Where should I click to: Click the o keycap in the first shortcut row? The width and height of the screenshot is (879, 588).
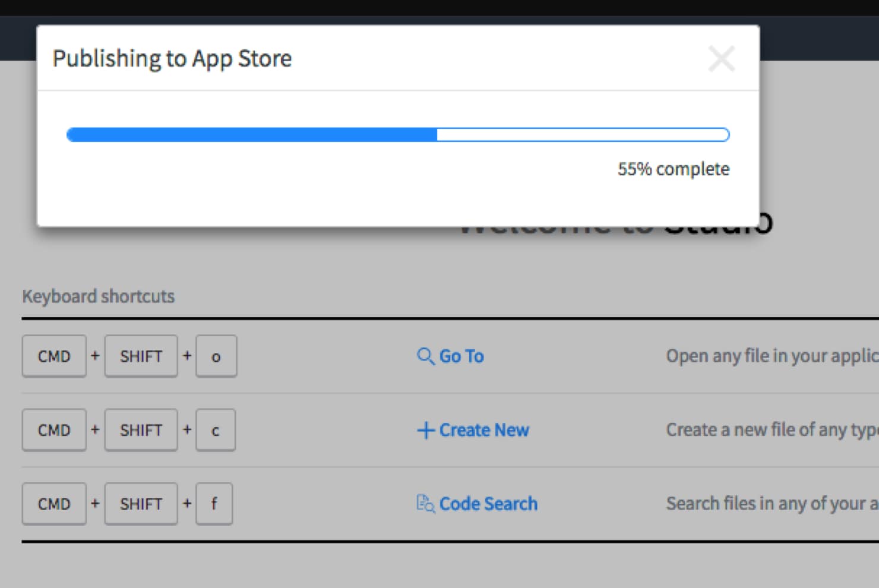(x=216, y=356)
